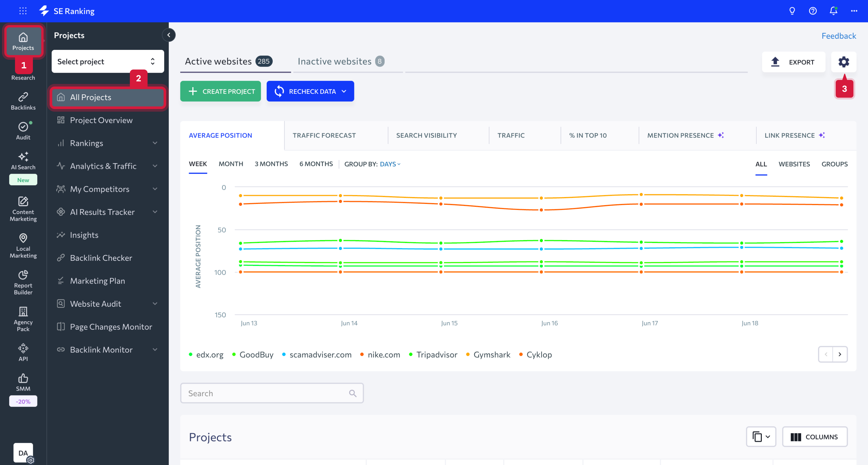Open Agency Pack in left rail
Viewport: 868px width, 465px height.
(23, 319)
